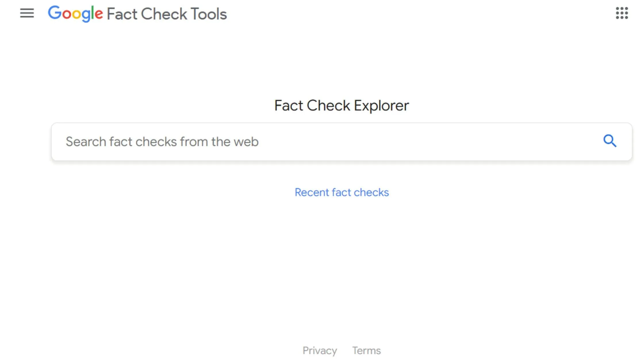Open the Privacy link
Viewport: 644px width, 362px height.
pos(320,351)
